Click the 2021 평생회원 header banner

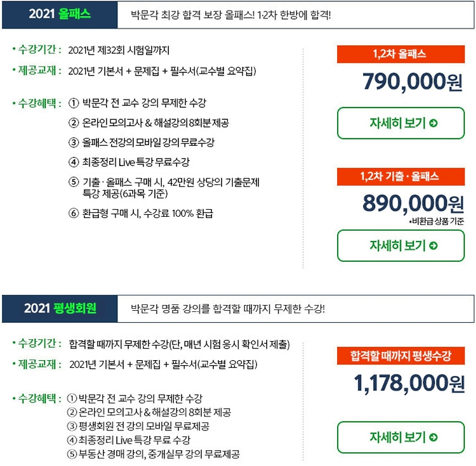pyautogui.click(x=60, y=308)
